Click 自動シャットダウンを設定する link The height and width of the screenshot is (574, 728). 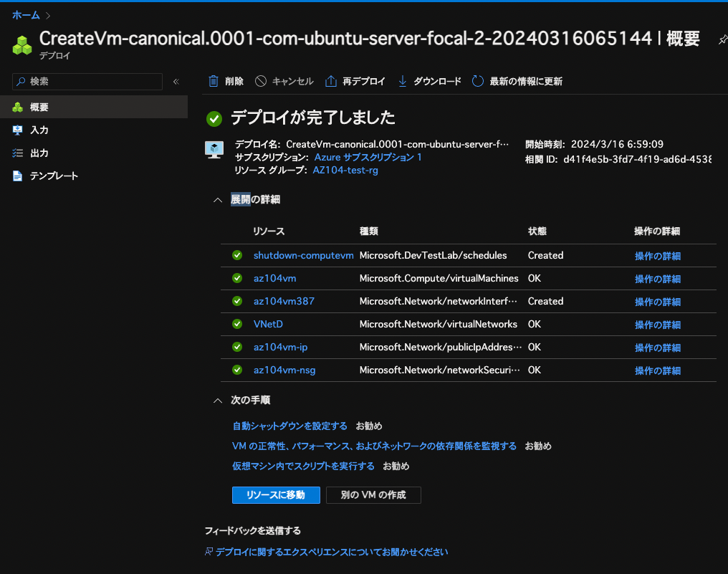coord(289,426)
